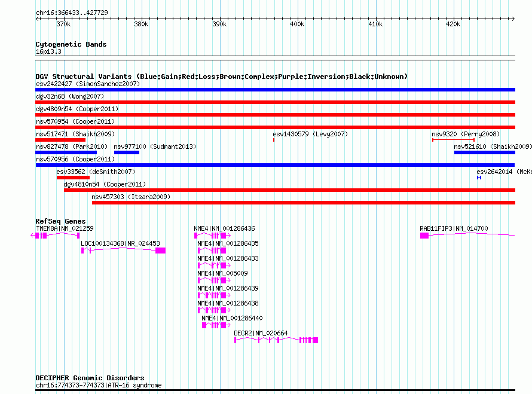
Task: Select the DECR2 NM_020664 gene model
Action: click(276, 340)
